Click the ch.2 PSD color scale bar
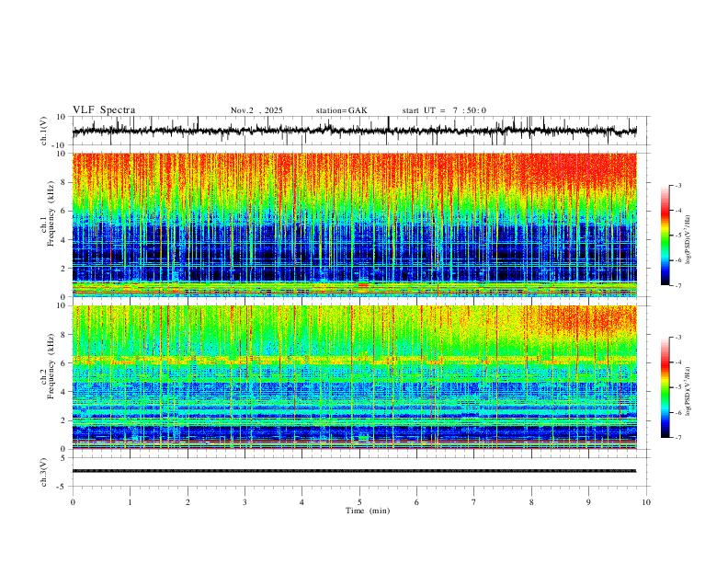This screenshot has height=563, width=728. tap(665, 387)
